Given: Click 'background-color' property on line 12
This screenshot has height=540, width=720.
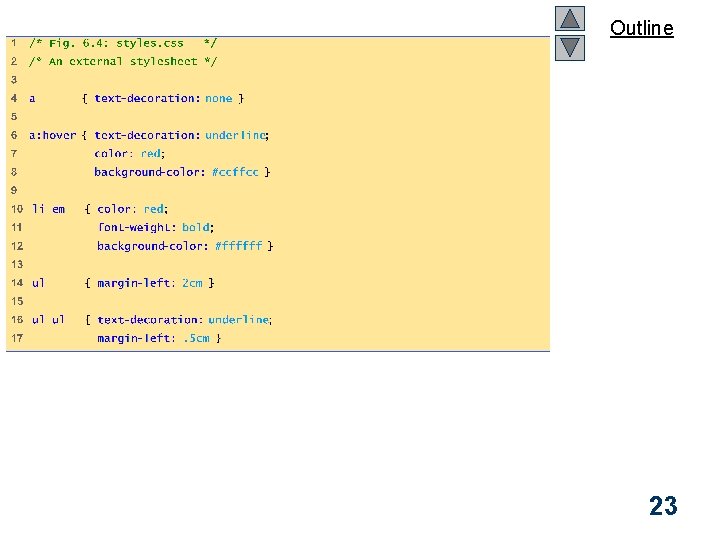Looking at the screenshot, I should point(150,246).
